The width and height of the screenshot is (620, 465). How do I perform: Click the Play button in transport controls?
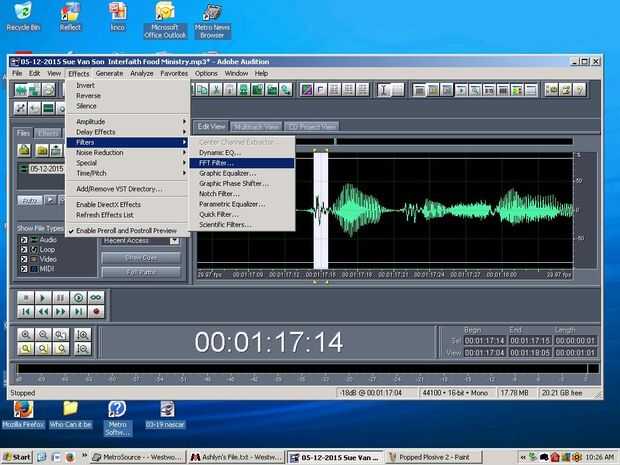42,298
